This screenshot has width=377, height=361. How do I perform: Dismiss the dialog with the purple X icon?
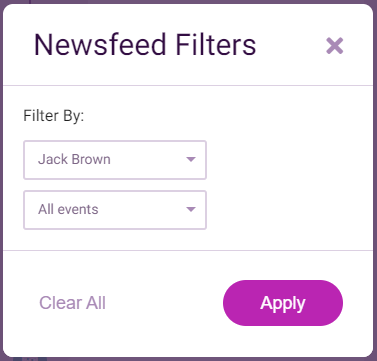[x=334, y=46]
